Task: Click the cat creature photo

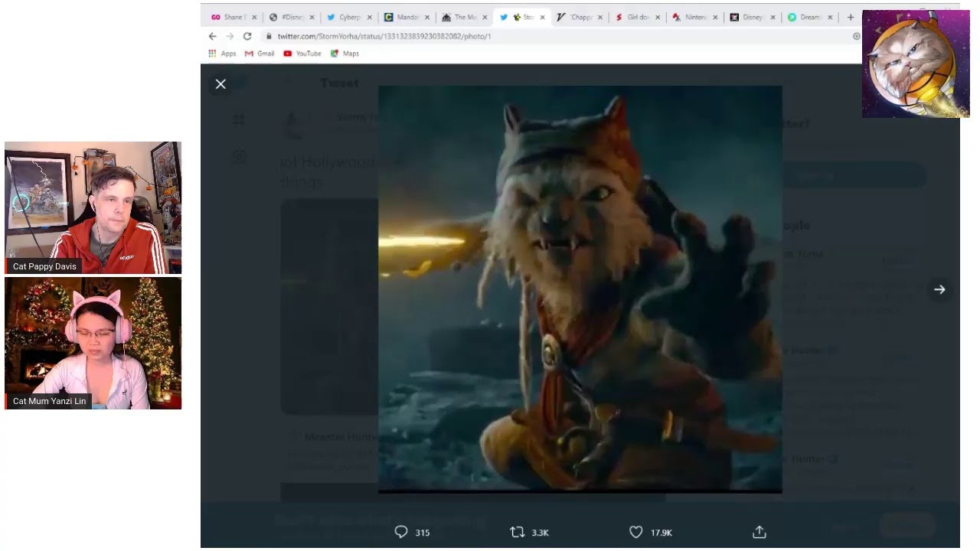Action: coord(580,289)
